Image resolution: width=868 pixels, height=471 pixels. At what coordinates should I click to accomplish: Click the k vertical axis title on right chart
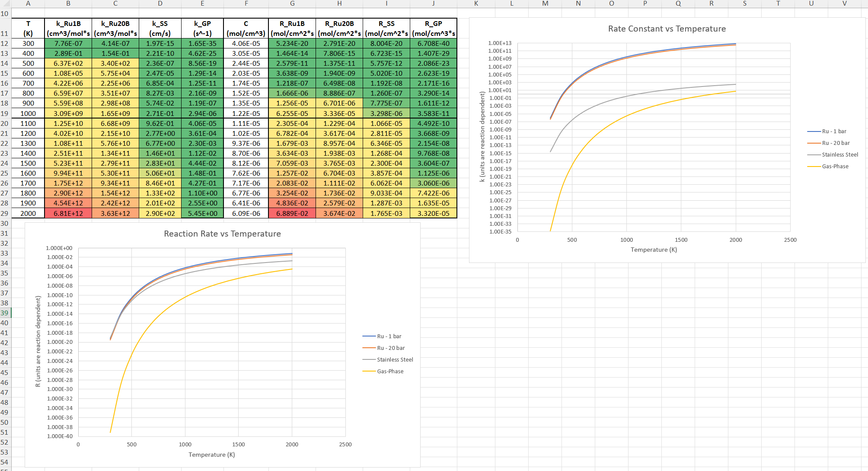(482, 137)
